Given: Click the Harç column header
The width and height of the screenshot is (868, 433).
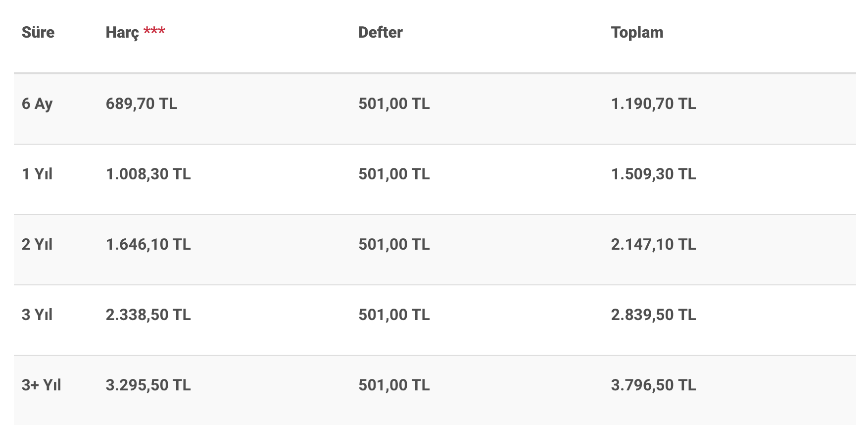Looking at the screenshot, I should click(122, 33).
